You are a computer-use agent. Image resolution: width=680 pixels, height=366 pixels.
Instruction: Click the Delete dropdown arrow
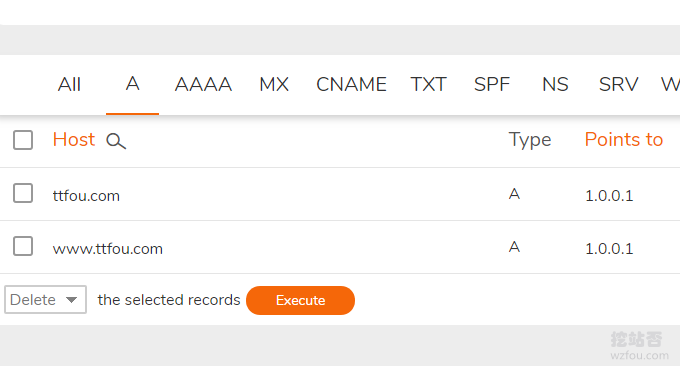(72, 300)
